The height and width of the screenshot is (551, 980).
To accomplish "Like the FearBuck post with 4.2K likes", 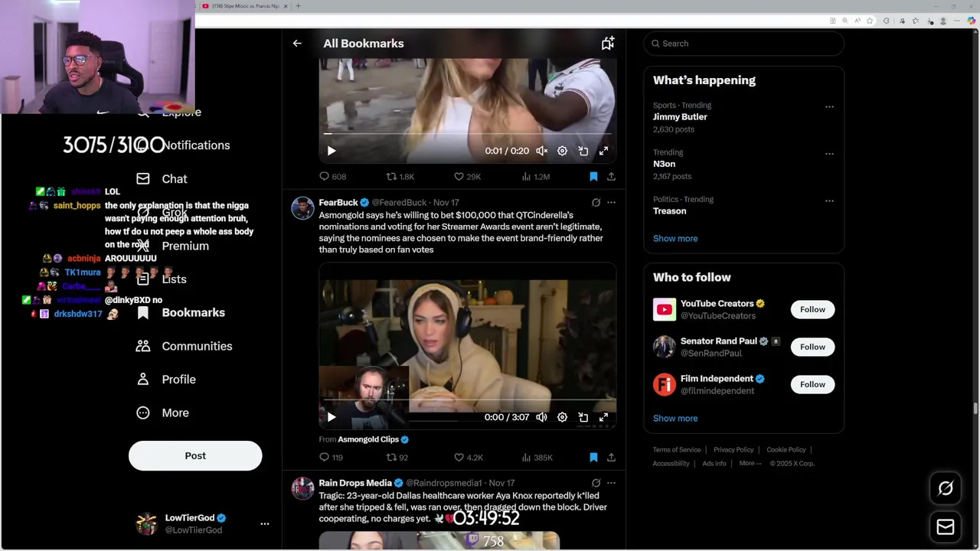I will 459,458.
